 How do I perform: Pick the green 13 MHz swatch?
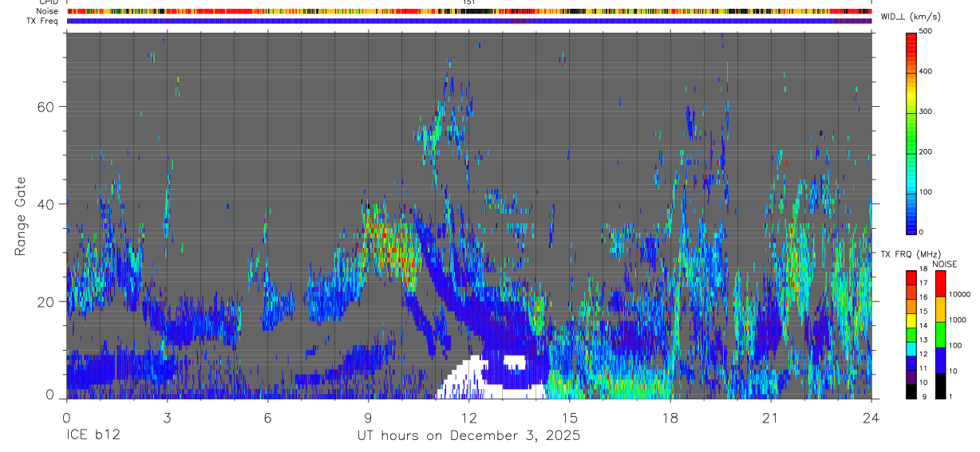point(911,335)
